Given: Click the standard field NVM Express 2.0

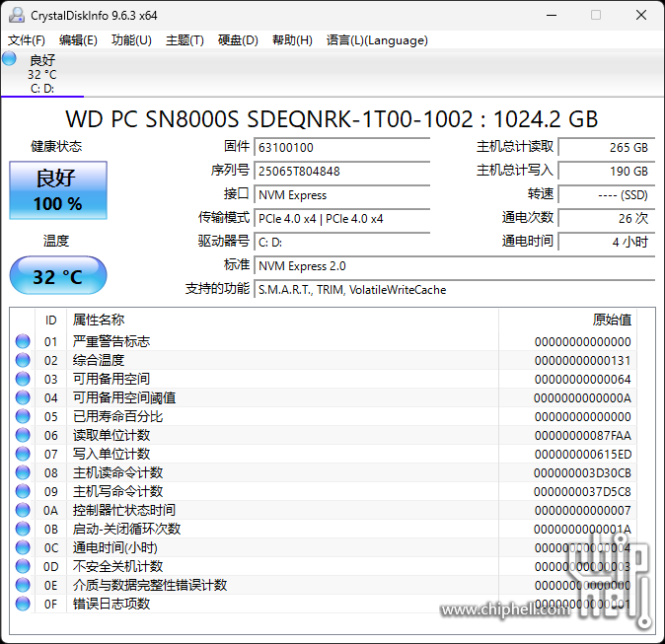Looking at the screenshot, I should coord(455,266).
